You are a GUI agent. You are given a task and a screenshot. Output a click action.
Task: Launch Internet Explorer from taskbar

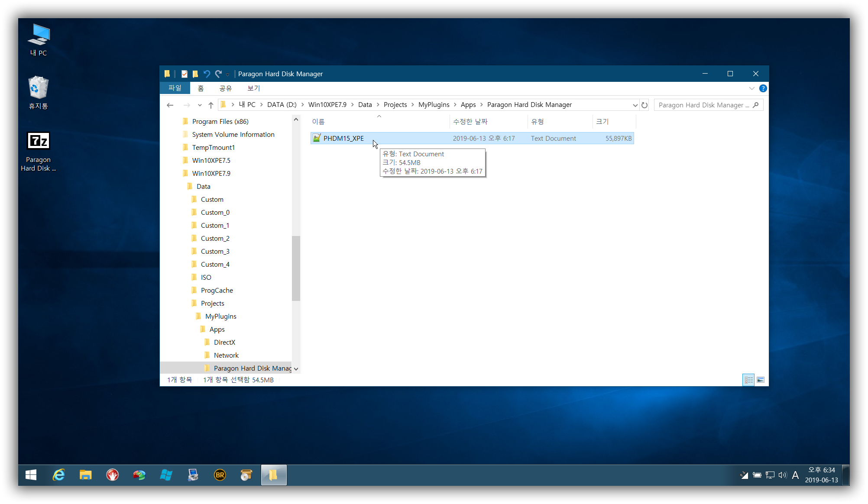pyautogui.click(x=59, y=475)
